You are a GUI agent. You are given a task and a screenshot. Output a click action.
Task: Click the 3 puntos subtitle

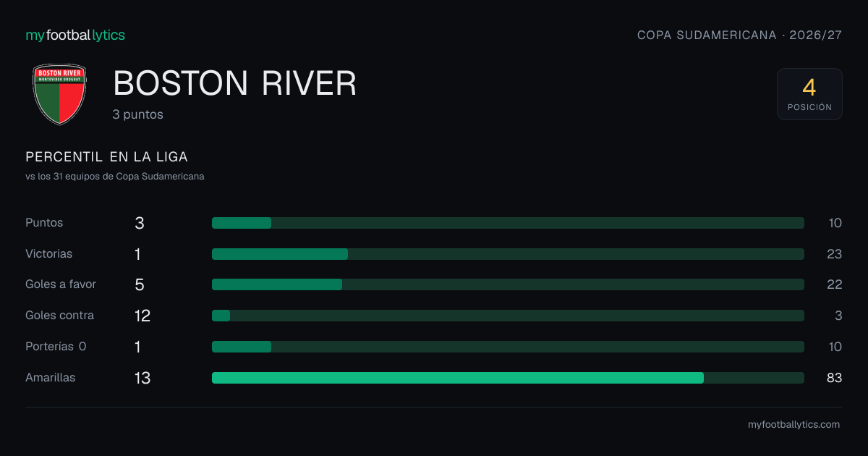coord(138,114)
